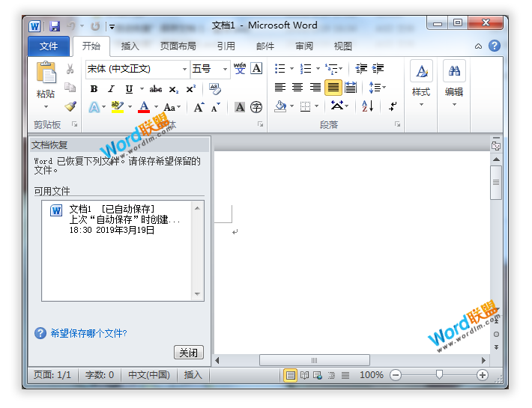Click the Word Help question mark icon
This screenshot has height=408, width=532.
click(x=495, y=46)
